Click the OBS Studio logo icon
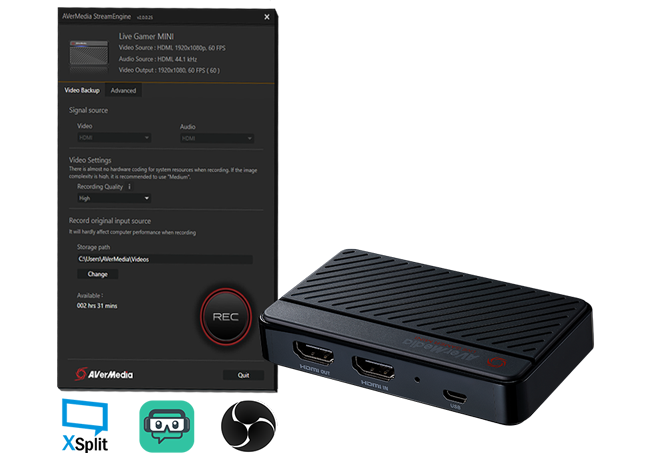Viewport: 650px width, 453px height. click(248, 426)
